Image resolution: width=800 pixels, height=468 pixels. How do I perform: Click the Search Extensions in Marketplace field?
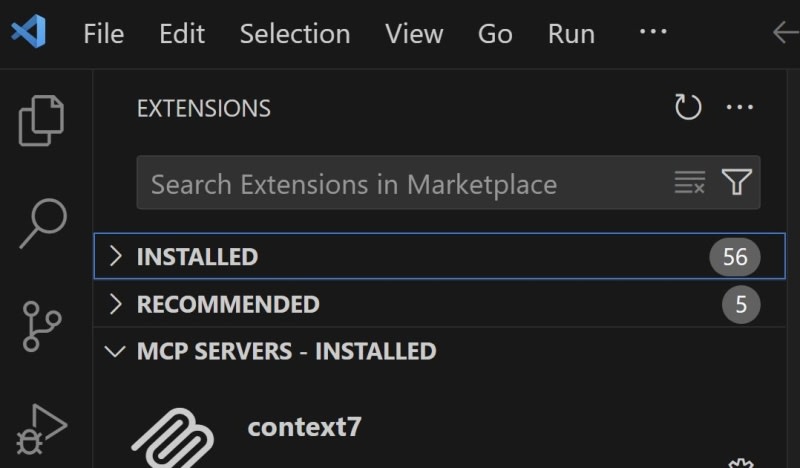point(400,184)
